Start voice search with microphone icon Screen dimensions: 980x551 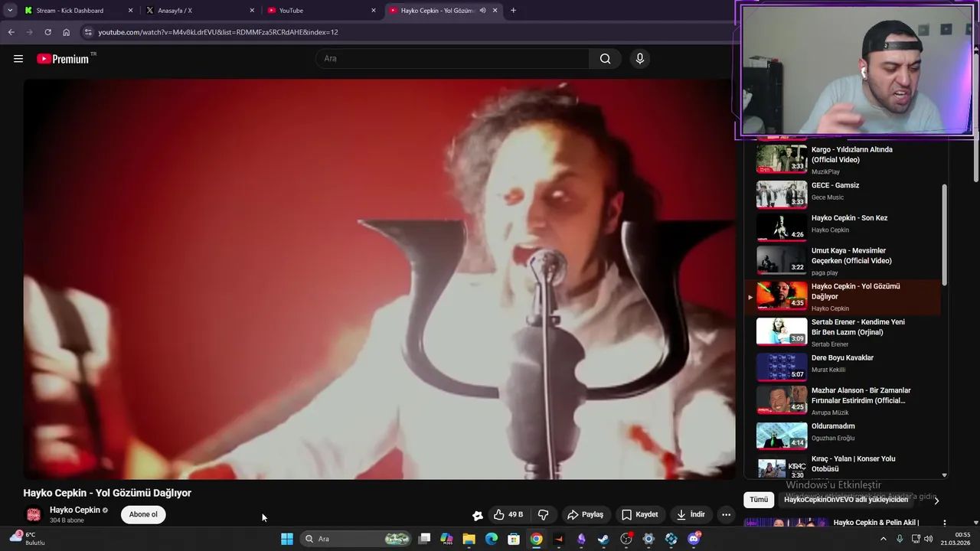point(640,59)
